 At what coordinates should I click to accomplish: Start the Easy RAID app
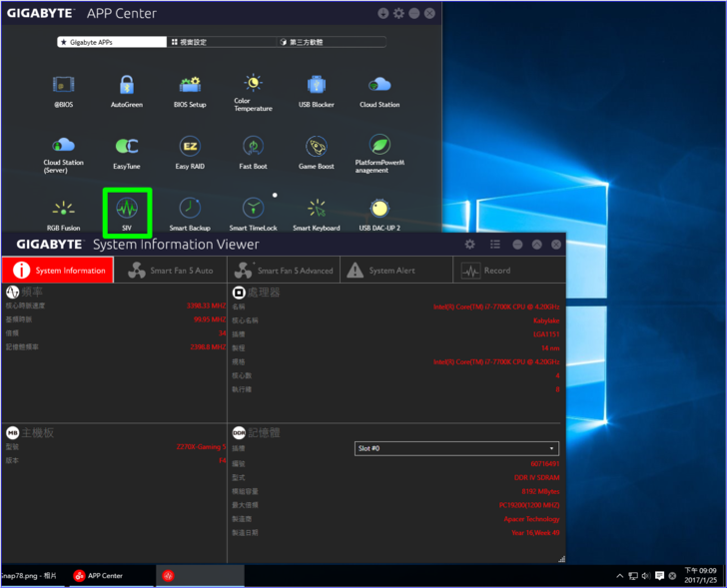tap(190, 148)
